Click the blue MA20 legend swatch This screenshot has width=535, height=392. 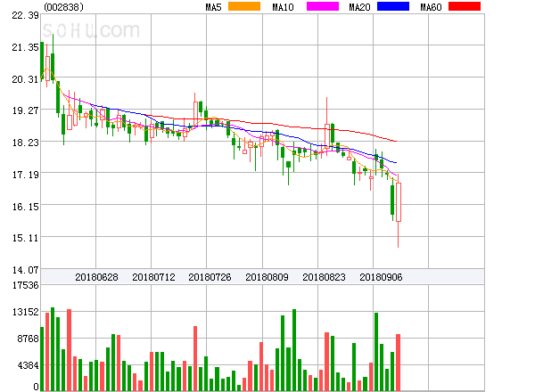pyautogui.click(x=393, y=6)
